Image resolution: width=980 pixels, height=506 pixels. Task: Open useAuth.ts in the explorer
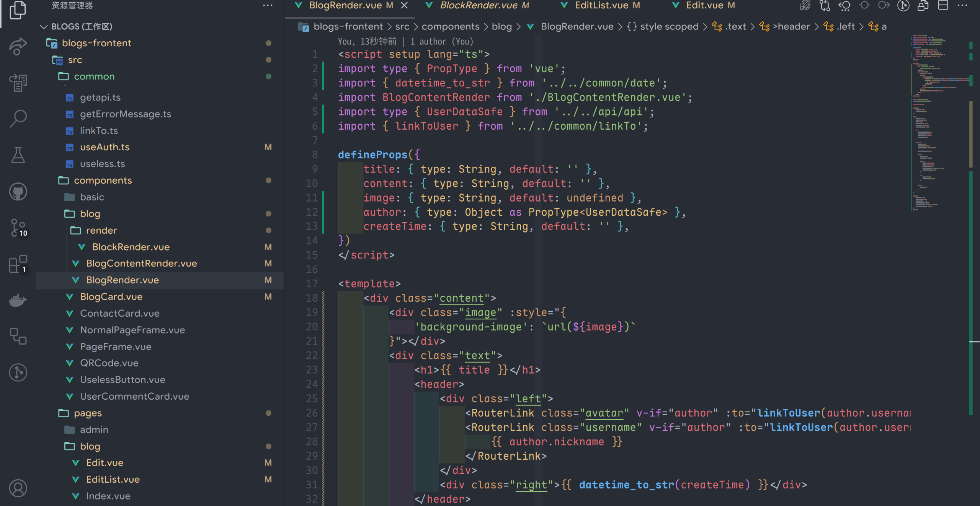pyautogui.click(x=105, y=147)
